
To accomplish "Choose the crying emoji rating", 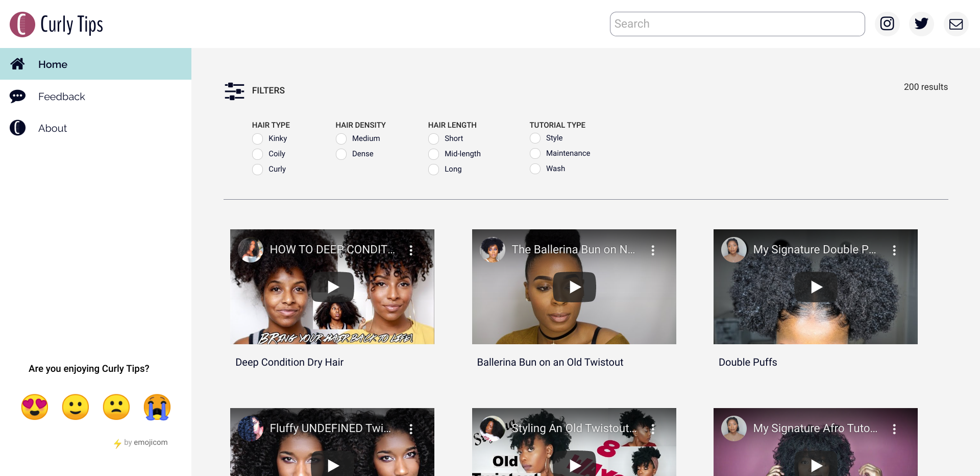I will (157, 407).
